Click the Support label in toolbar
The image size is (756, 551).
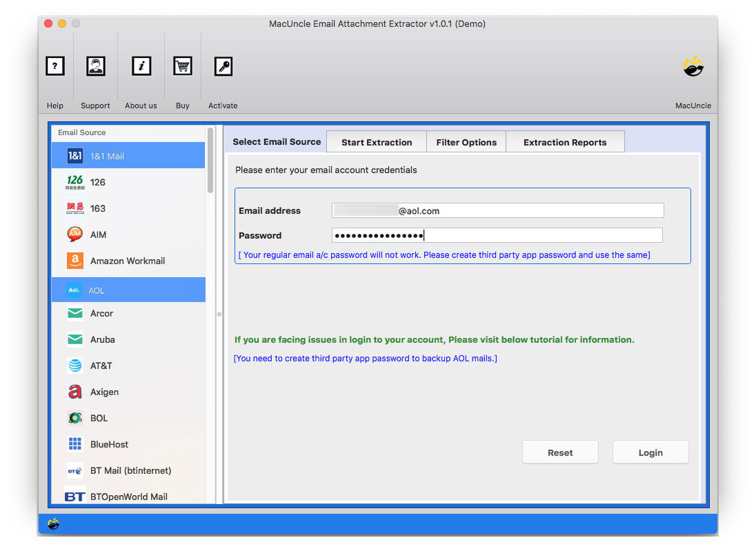95,106
